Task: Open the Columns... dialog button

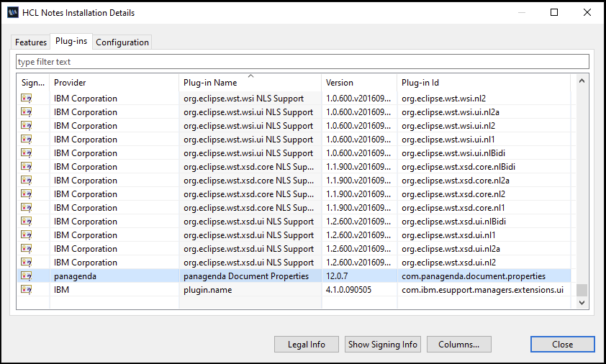Action: pyautogui.click(x=458, y=345)
